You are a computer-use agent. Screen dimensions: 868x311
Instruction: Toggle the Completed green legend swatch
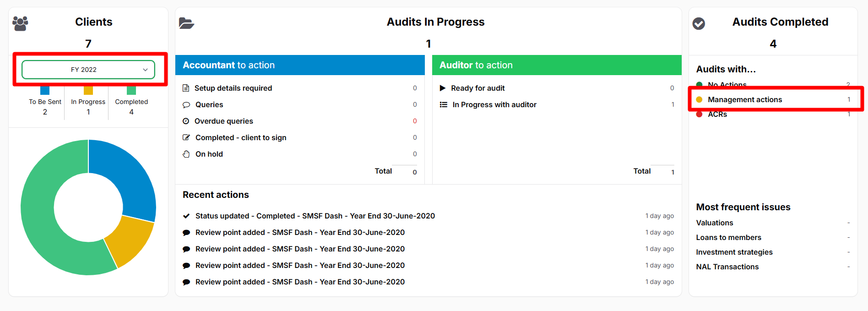tap(131, 91)
